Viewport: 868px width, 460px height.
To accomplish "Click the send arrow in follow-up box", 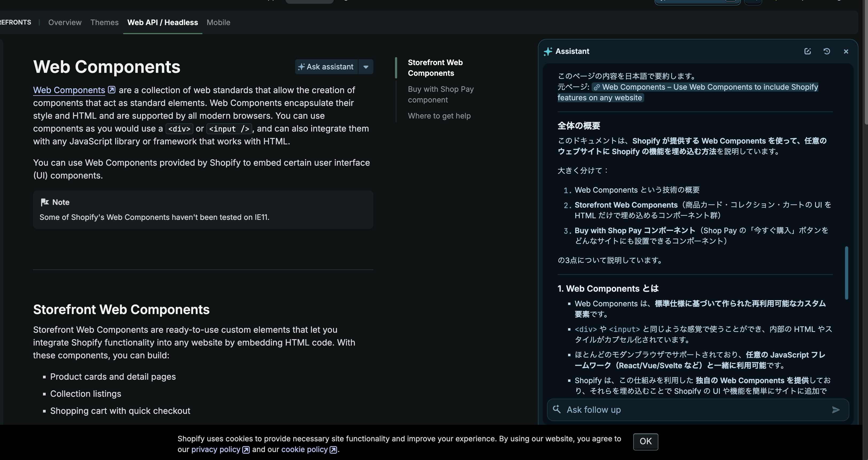I will pyautogui.click(x=836, y=410).
